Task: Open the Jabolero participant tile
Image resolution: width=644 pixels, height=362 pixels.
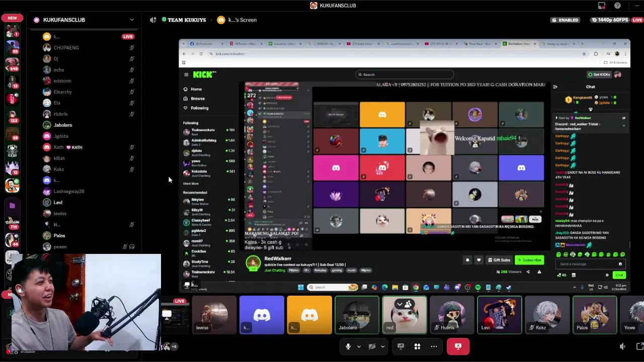Action: coord(357,315)
